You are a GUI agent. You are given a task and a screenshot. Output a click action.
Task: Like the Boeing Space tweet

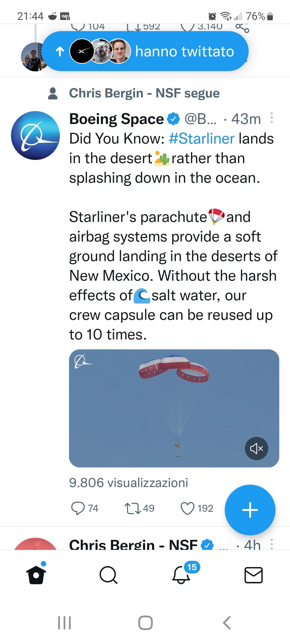click(x=187, y=508)
